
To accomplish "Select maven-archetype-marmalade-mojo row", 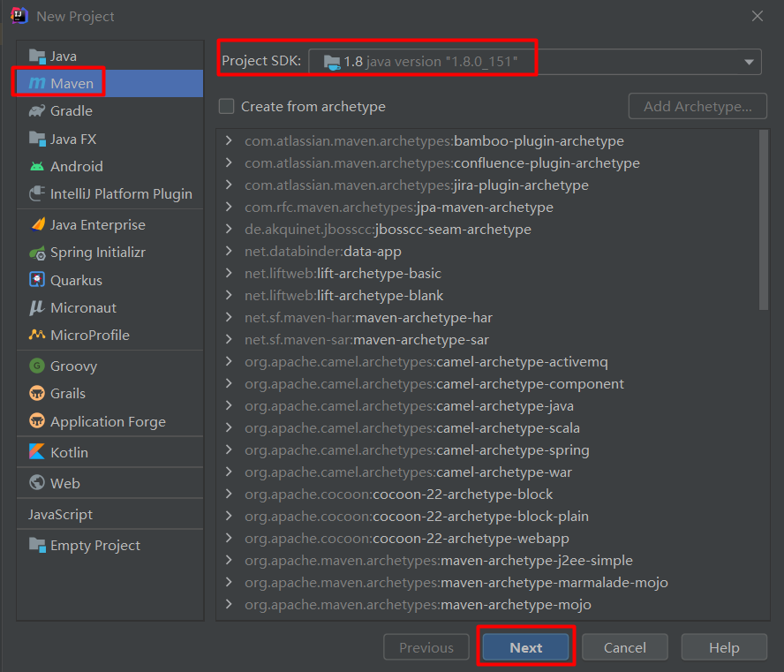I will (x=487, y=582).
